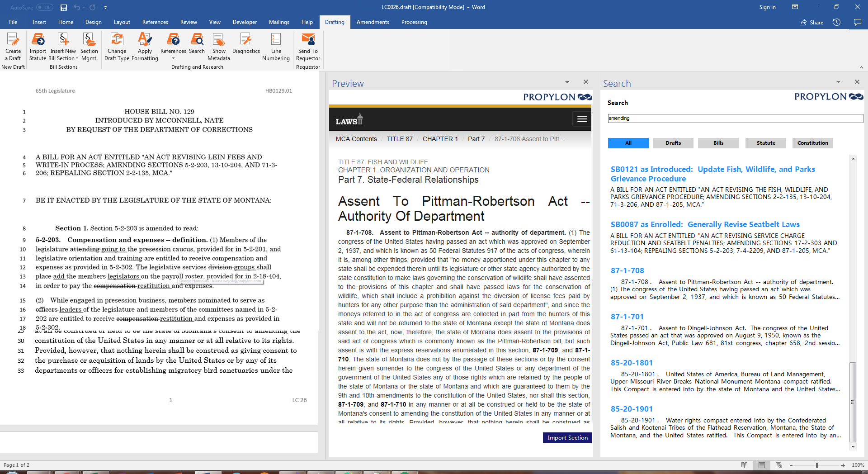Click the zoom slider handle
This screenshot has width=868, height=474.
[817, 465]
